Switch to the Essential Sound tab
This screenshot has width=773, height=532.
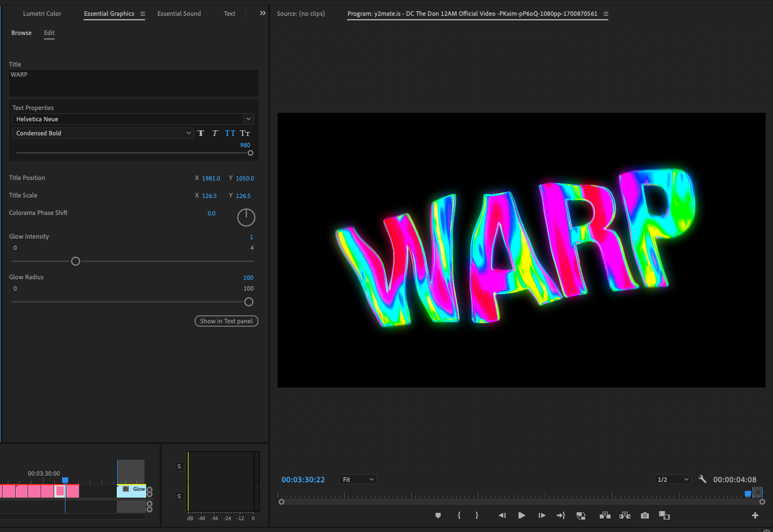tap(179, 13)
